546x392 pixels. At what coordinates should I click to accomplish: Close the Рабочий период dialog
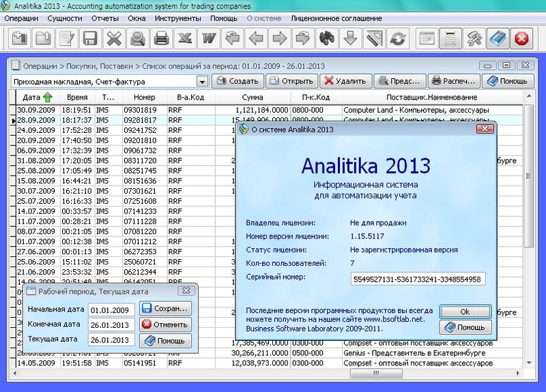(186, 291)
